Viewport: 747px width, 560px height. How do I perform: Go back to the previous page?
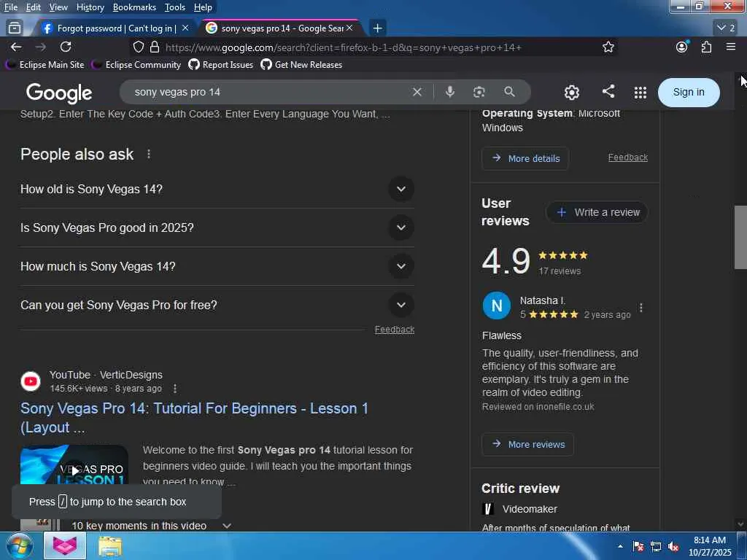pyautogui.click(x=16, y=47)
